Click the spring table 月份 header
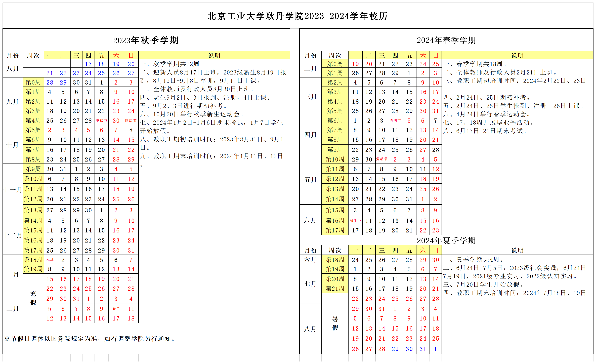The height and width of the screenshot is (364, 596). (x=310, y=55)
